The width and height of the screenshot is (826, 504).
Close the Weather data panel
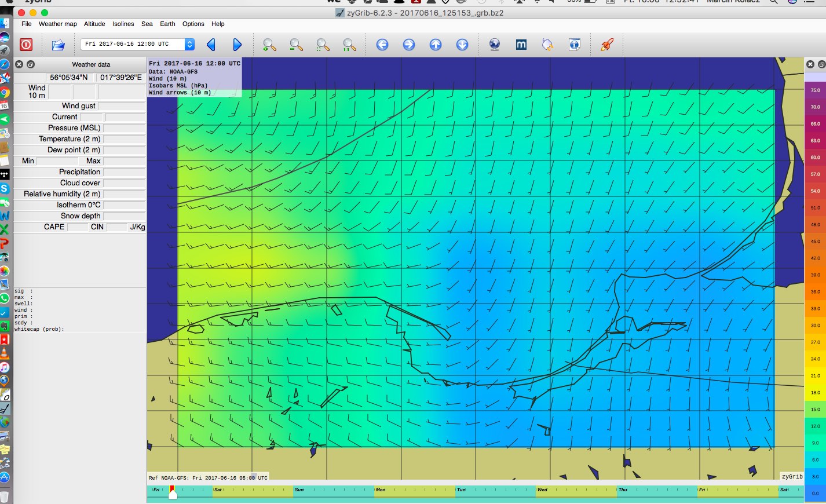[19, 64]
